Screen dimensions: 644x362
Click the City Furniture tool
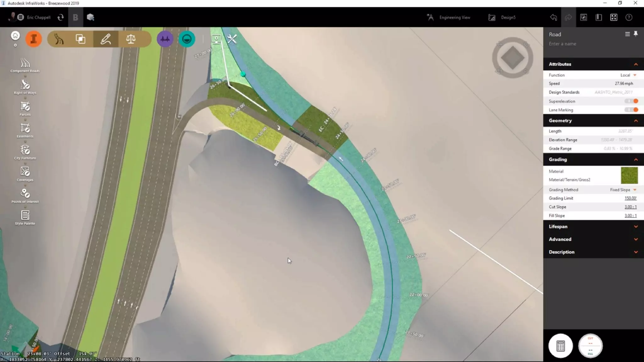point(25,152)
